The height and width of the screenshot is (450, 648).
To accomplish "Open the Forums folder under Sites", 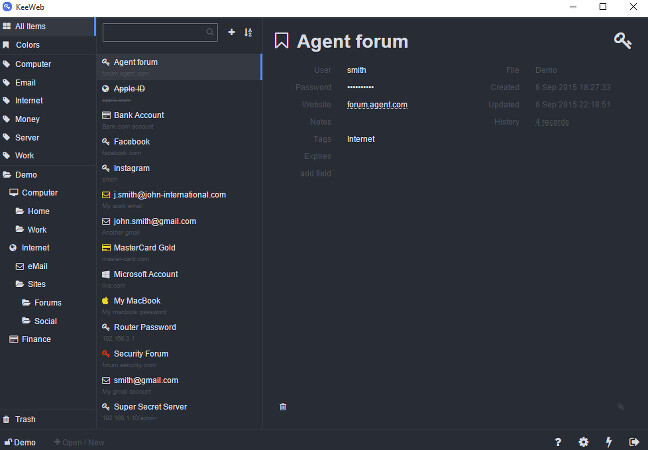I will pos(47,302).
